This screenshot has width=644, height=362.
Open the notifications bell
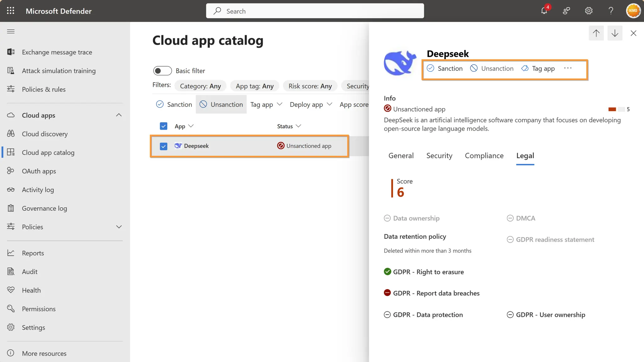click(x=544, y=11)
